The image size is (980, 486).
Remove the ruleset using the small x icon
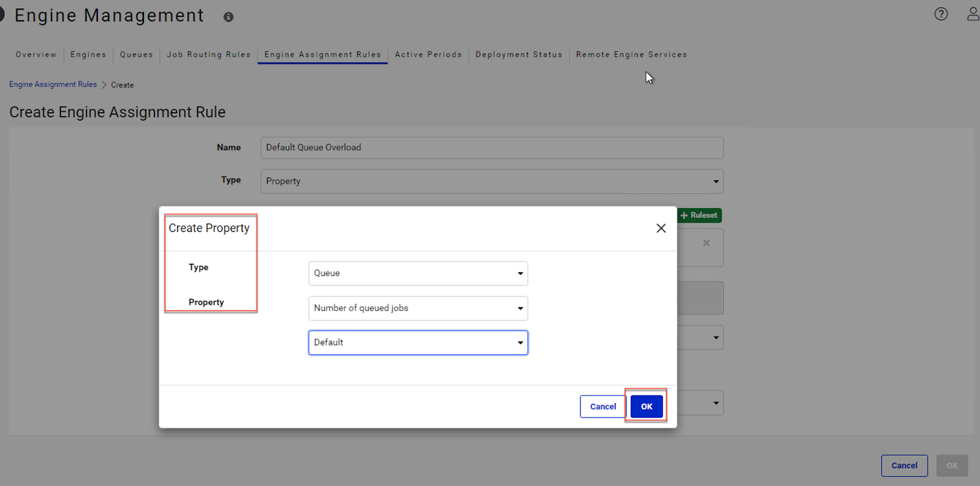[706, 243]
